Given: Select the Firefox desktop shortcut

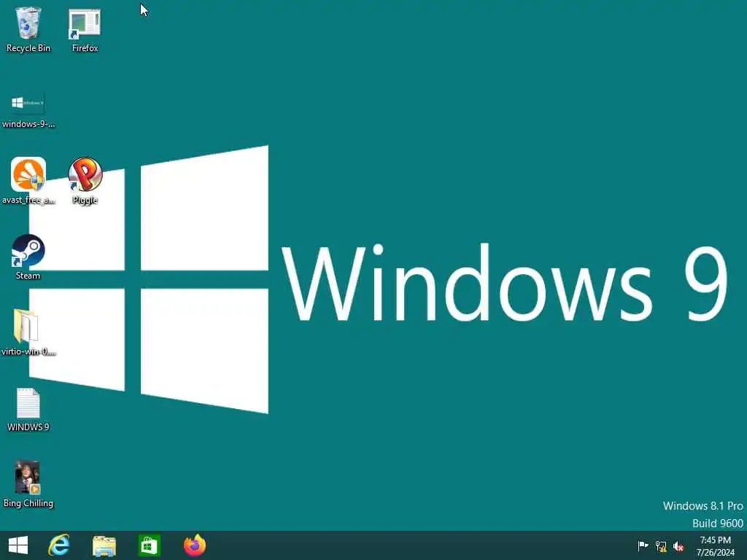Looking at the screenshot, I should tap(85, 29).
